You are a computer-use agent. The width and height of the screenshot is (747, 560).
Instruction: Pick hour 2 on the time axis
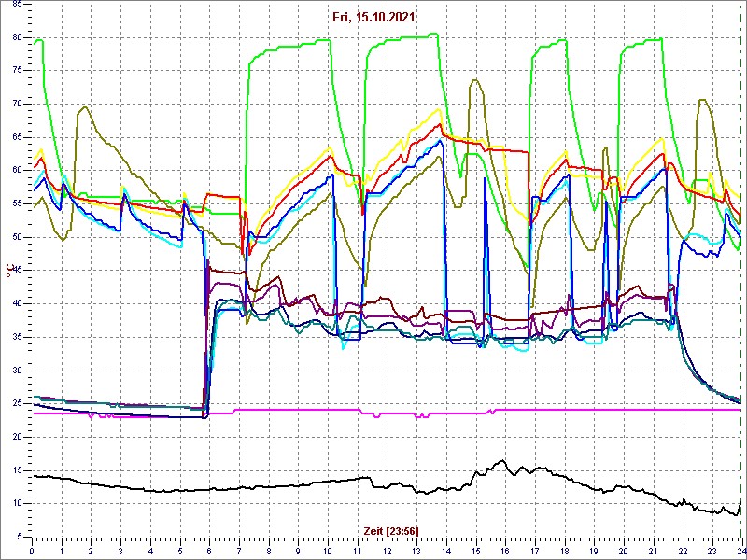[91, 551]
